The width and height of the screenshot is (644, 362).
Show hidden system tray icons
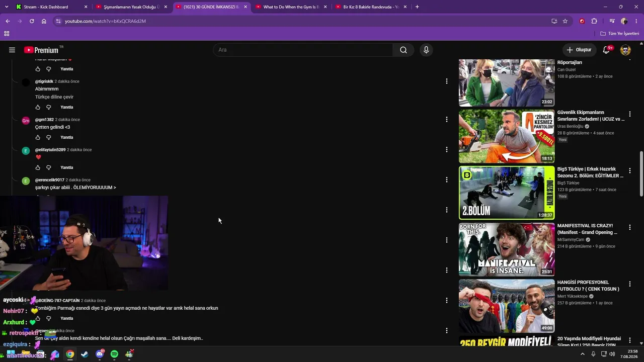pos(583,354)
